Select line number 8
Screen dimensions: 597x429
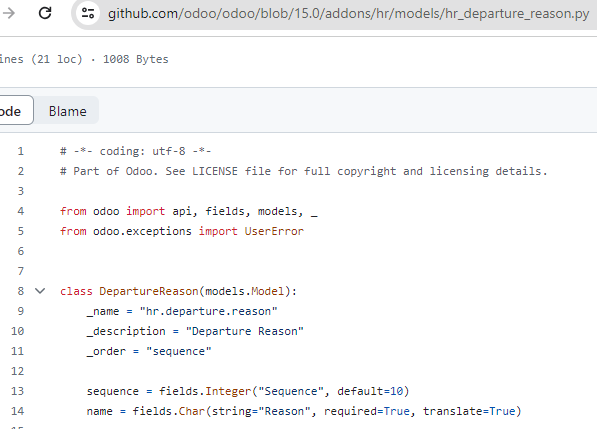[21, 291]
